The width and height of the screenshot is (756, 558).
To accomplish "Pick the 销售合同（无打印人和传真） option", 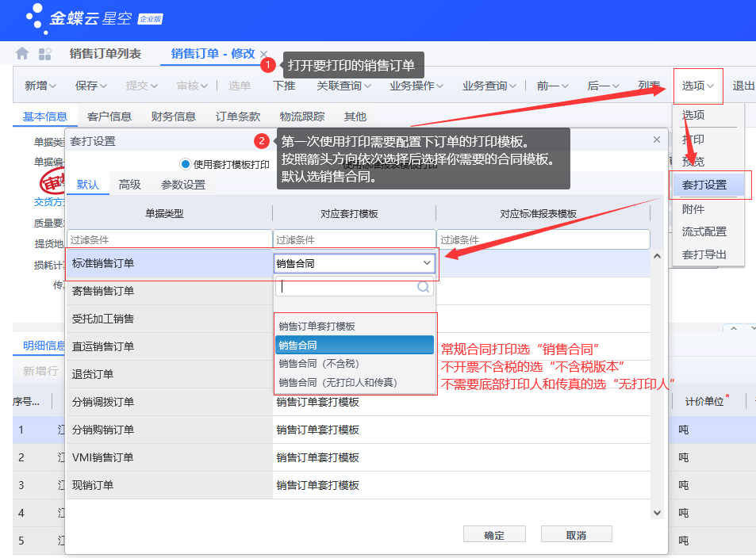I will tap(355, 383).
